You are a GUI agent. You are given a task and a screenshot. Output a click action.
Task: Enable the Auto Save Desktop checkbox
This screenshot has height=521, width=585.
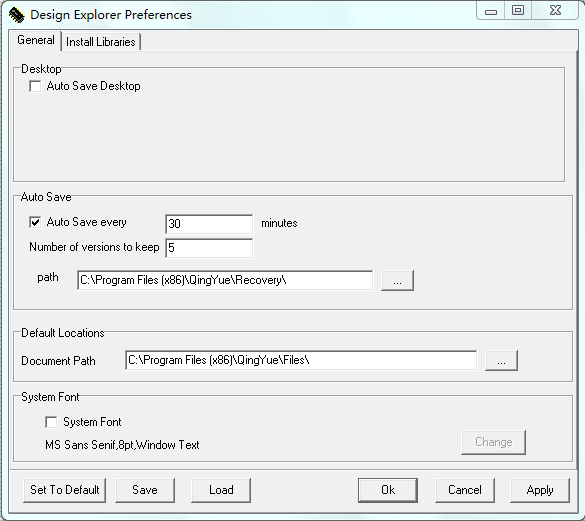point(35,86)
